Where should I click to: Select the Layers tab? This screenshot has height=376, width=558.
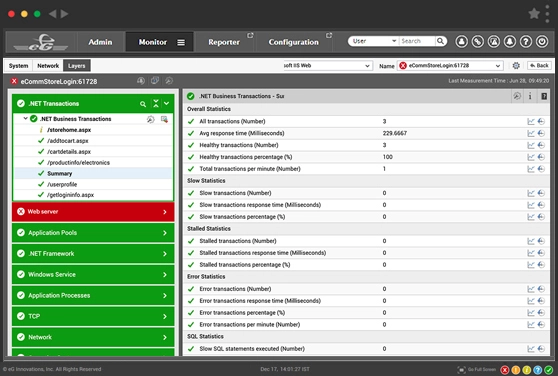pos(77,66)
